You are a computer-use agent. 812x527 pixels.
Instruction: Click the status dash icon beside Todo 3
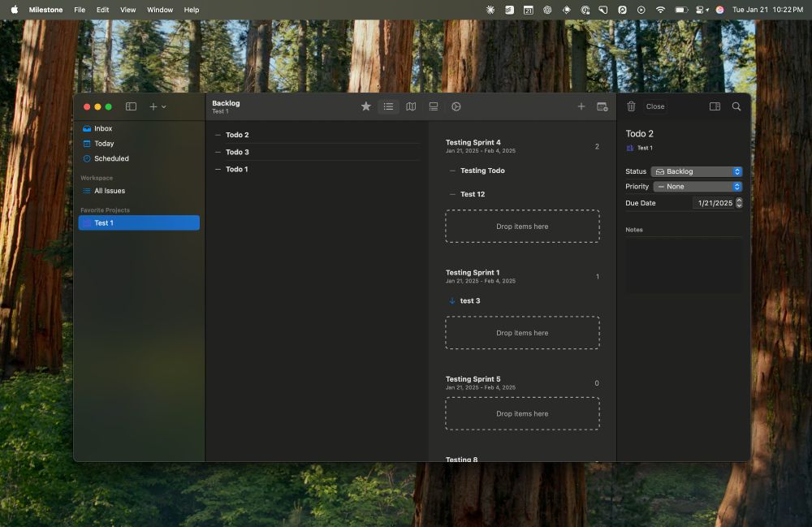tap(218, 152)
